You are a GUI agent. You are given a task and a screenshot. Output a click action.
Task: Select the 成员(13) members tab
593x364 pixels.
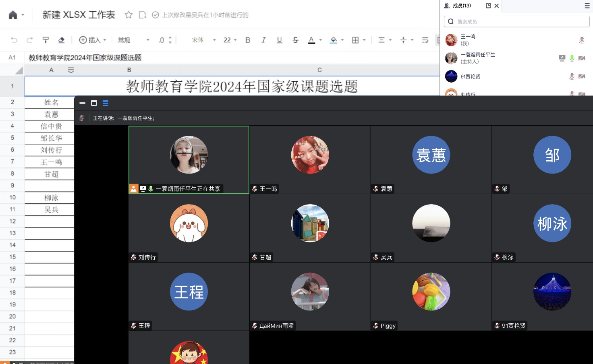(x=458, y=6)
